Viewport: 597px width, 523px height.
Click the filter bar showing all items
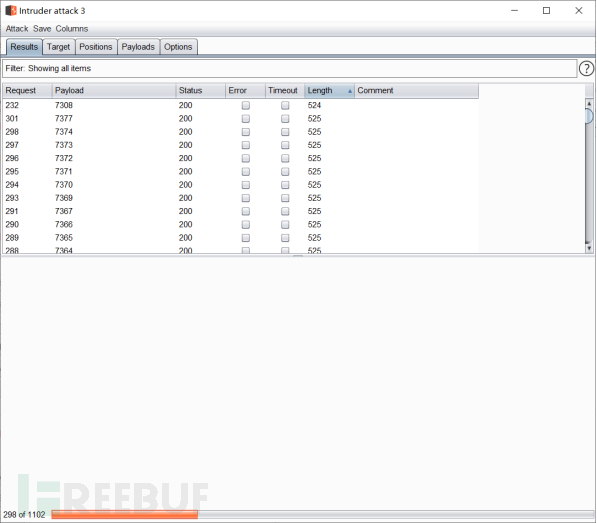289,69
